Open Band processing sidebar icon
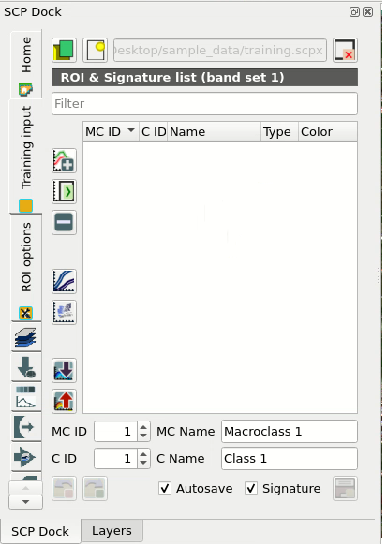Screen dimensions: 382x544 pyautogui.click(x=26, y=457)
